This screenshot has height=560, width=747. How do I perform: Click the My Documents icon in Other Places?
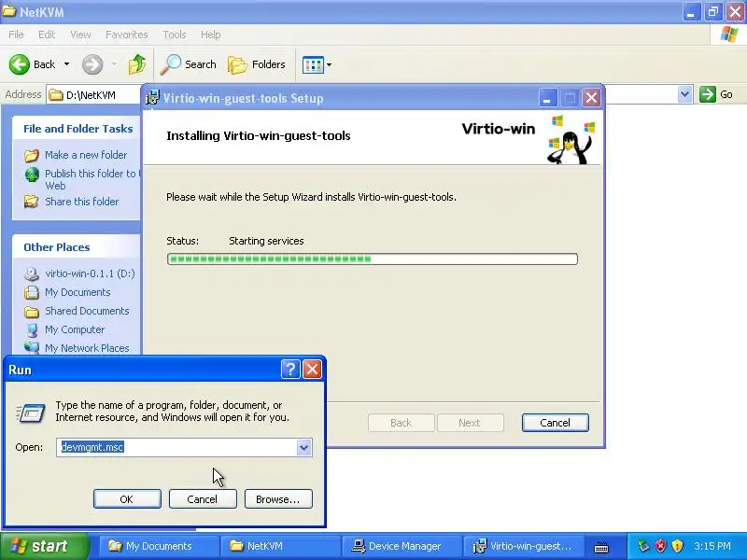point(32,292)
